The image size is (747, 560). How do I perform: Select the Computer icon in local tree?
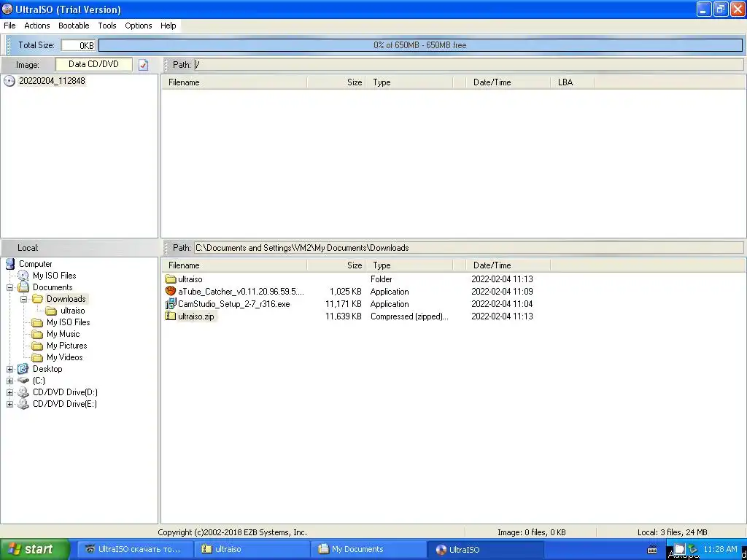pyautogui.click(x=9, y=264)
